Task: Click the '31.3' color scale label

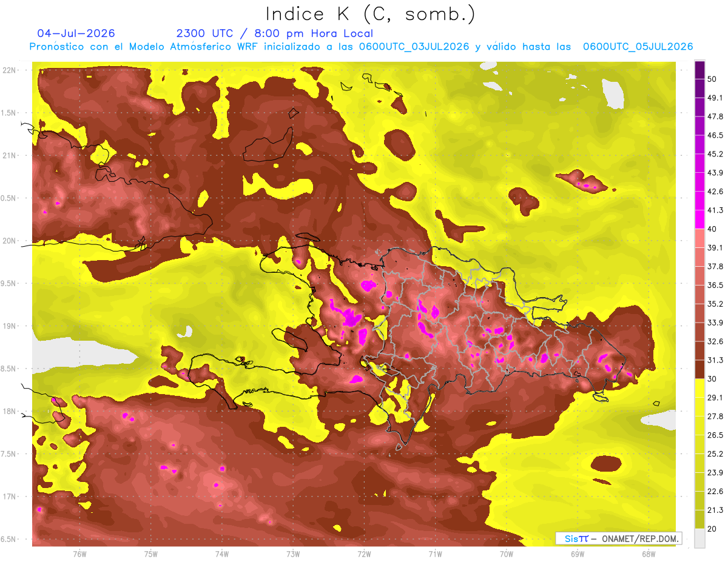Action: click(715, 360)
